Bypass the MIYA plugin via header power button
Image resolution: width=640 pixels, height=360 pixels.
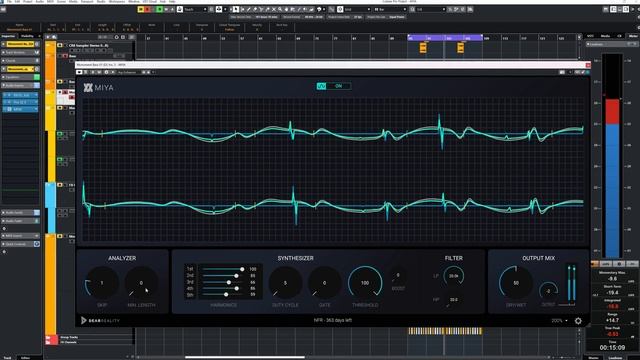click(x=79, y=72)
